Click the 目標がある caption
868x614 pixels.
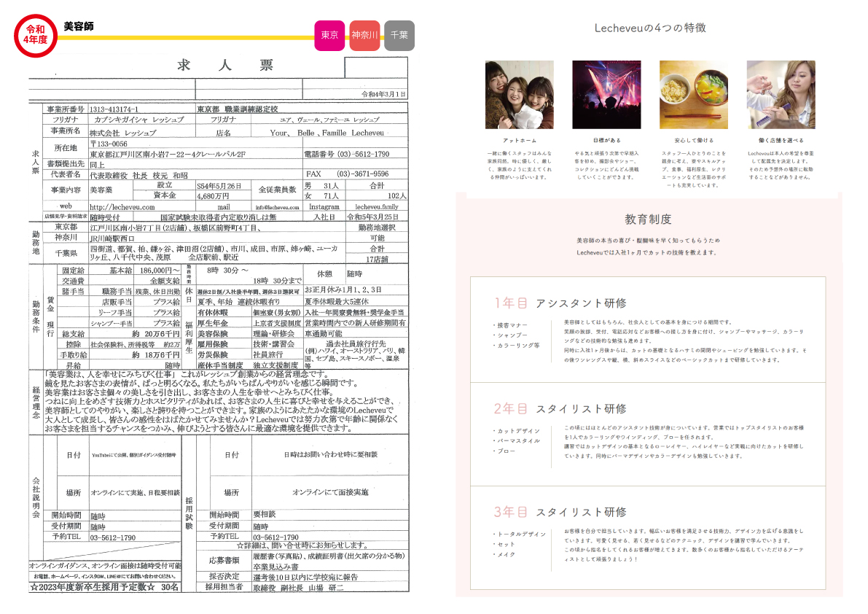606,141
